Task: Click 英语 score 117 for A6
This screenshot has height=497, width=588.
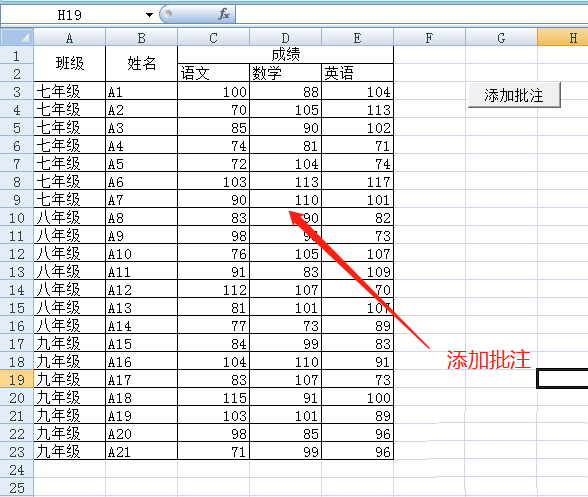Action: pos(357,182)
